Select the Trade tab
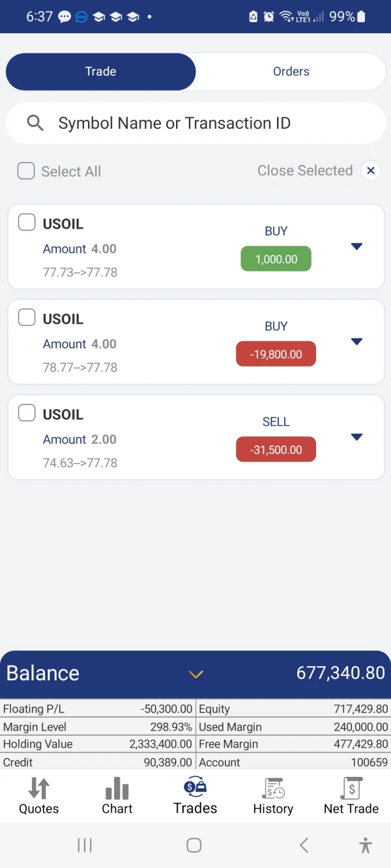 point(100,72)
